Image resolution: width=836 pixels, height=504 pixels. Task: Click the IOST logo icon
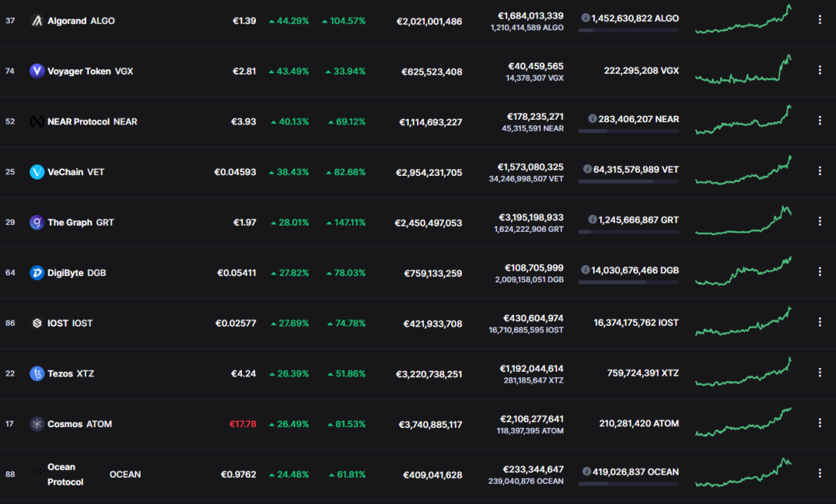[37, 324]
